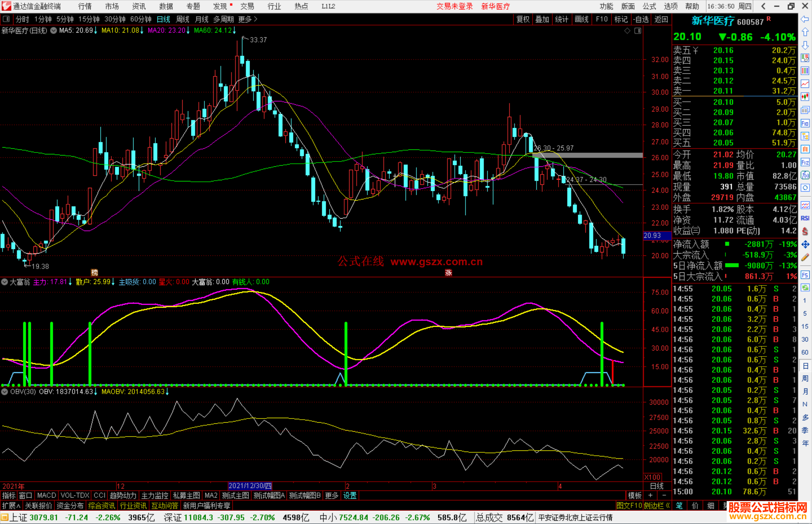Switch to the 60分钟 chart tab
This screenshot has width=812, height=524.
(x=141, y=19)
